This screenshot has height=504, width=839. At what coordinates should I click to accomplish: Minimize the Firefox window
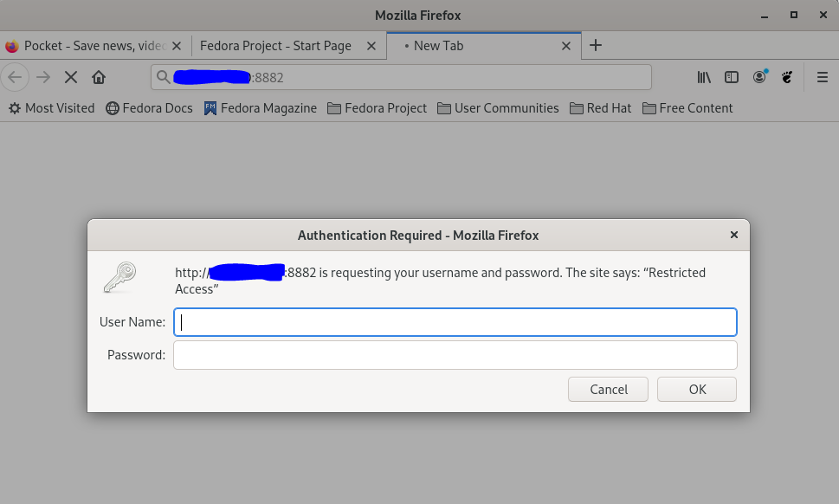pos(765,16)
